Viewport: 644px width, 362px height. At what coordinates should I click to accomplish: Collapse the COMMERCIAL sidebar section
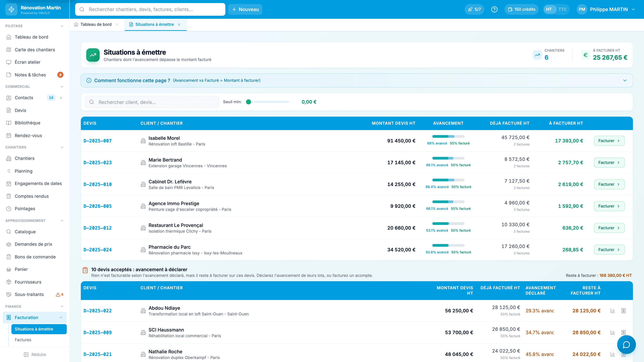[62, 86]
